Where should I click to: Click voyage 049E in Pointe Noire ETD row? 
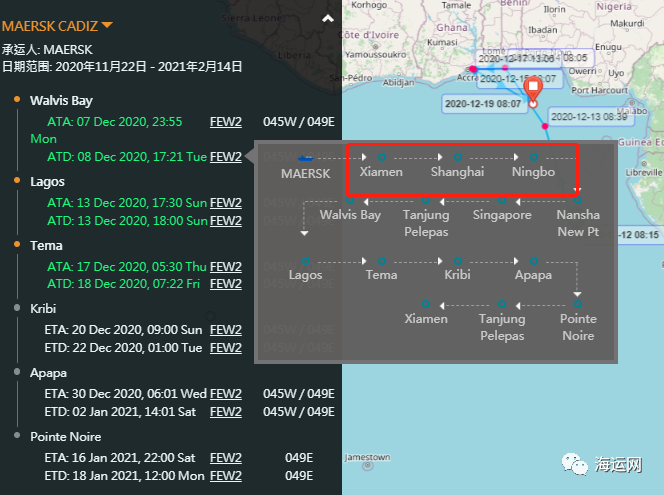pyautogui.click(x=299, y=476)
